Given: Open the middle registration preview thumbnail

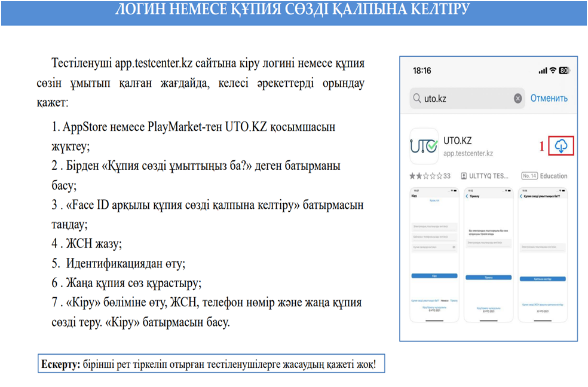Looking at the screenshot, I should click(x=488, y=255).
